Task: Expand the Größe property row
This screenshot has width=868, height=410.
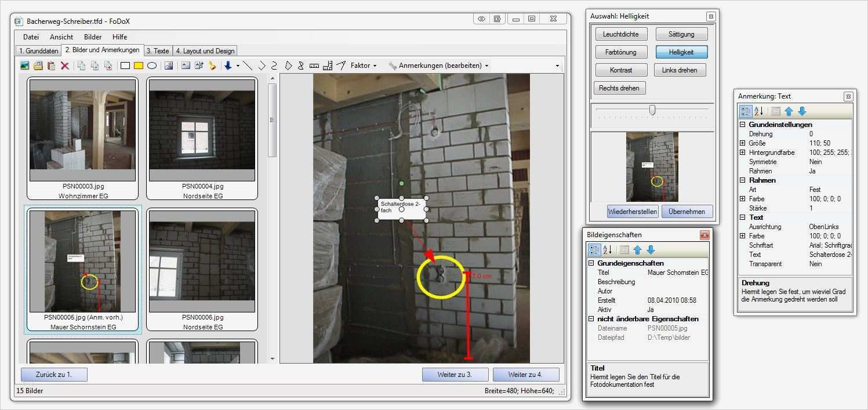Action: pos(743,143)
